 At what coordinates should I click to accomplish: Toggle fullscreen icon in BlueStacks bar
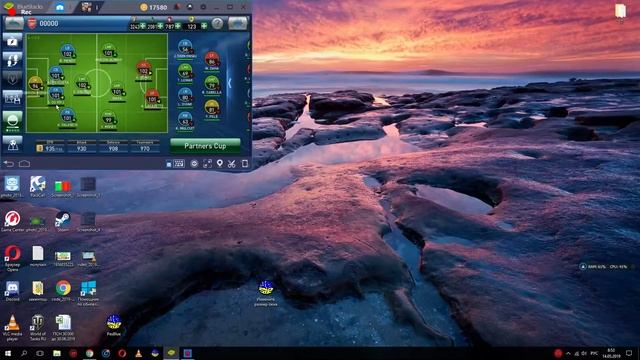coord(207,164)
